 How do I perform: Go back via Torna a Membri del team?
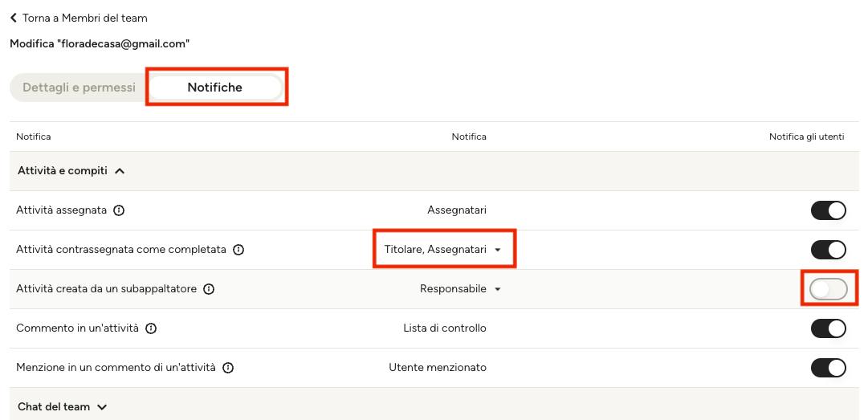click(84, 18)
